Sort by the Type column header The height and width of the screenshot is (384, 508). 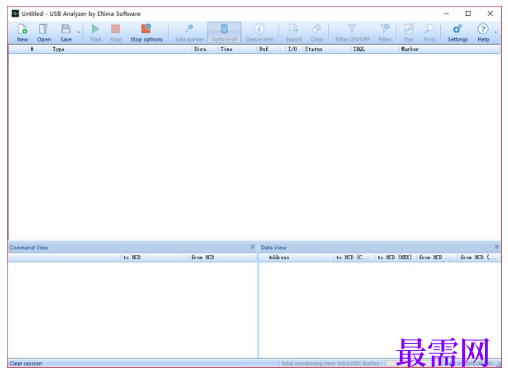(x=122, y=49)
